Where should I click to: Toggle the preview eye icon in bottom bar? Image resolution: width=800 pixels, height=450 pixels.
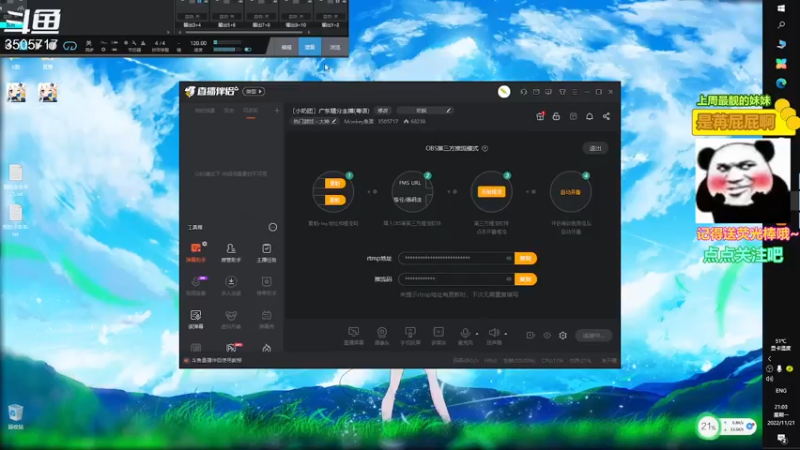pyautogui.click(x=547, y=335)
